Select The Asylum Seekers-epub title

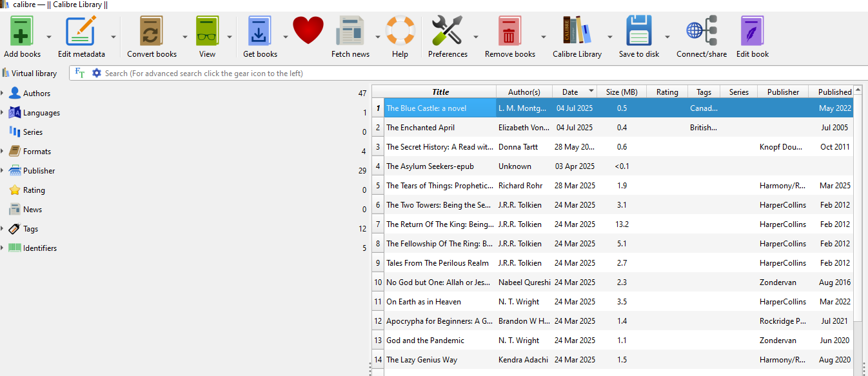430,166
